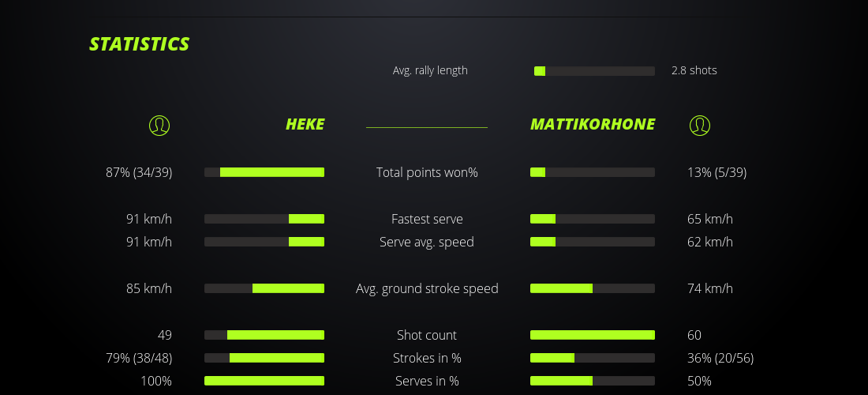Click the profile icon beside HEKE
Viewport: 868px width, 395px height.
coord(159,125)
